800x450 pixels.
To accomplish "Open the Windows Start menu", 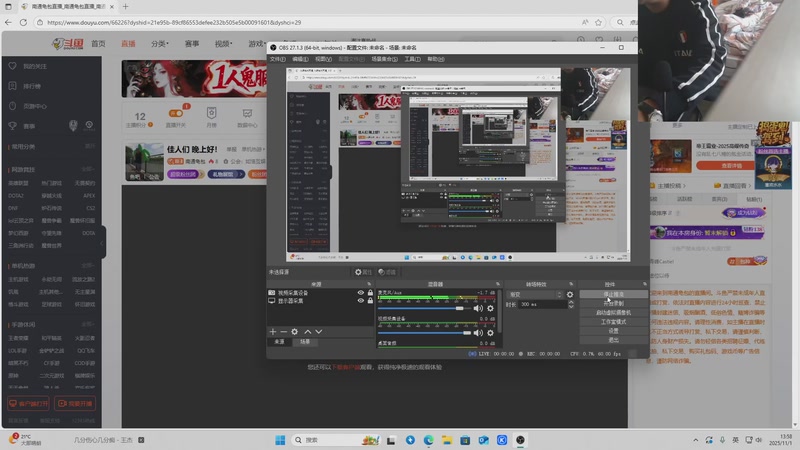I will pos(280,440).
